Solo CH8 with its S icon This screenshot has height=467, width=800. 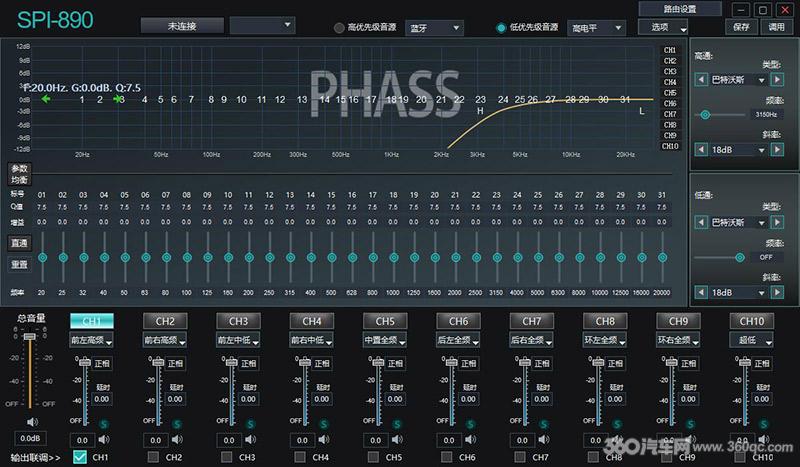tap(617, 424)
